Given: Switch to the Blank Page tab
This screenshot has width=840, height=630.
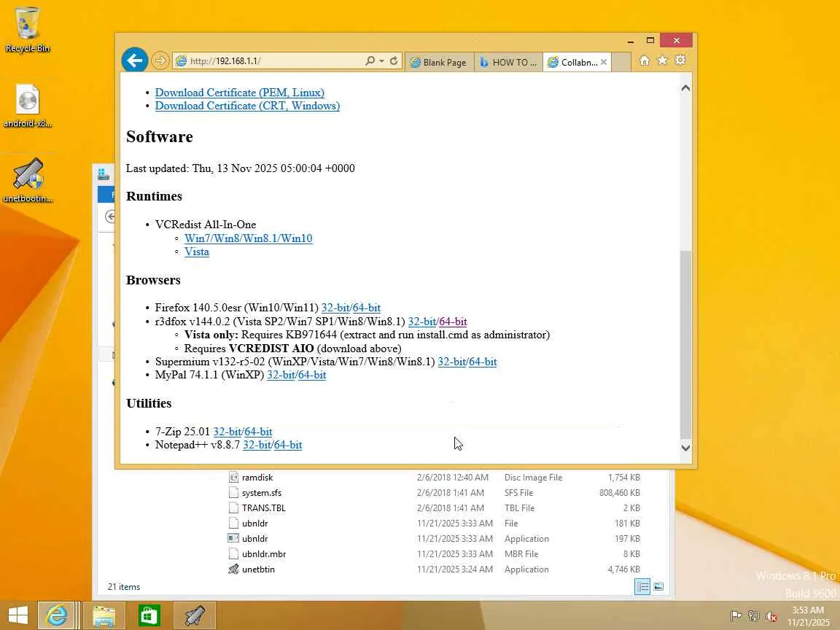Looking at the screenshot, I should (439, 62).
